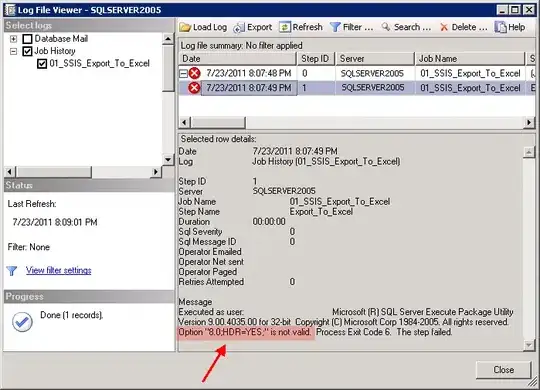
Task: Toggle the 01_SSIS_Export_To_Excel log checkbox
Action: (x=42, y=64)
